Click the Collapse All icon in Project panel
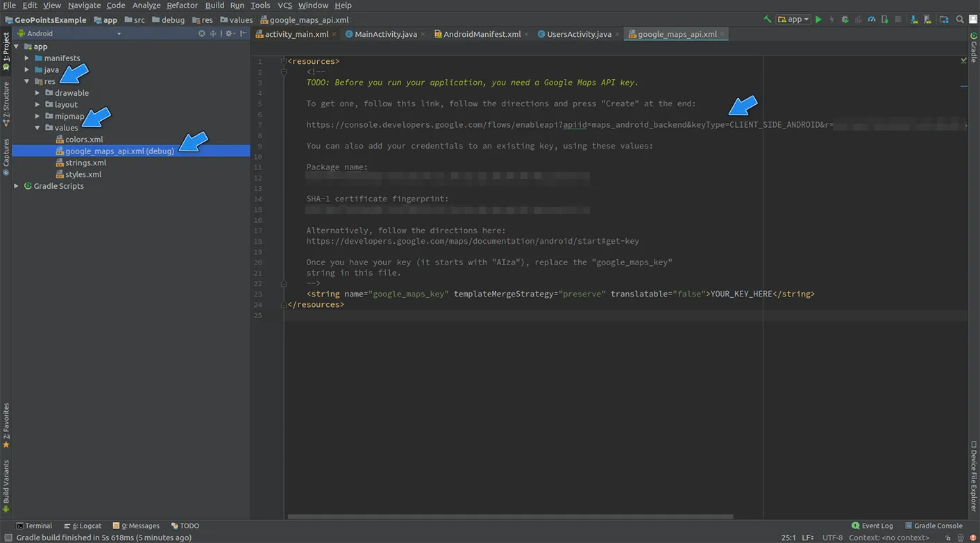Image resolution: width=980 pixels, height=543 pixels. click(x=213, y=33)
